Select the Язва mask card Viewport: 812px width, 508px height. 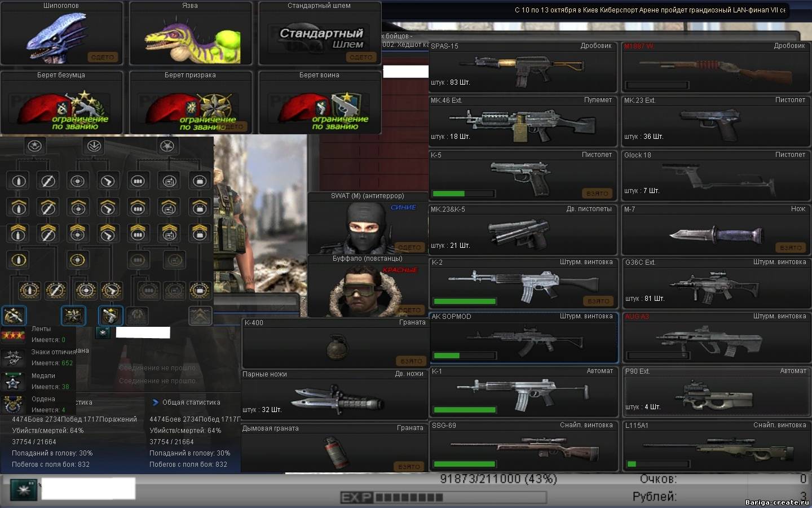[x=191, y=33]
